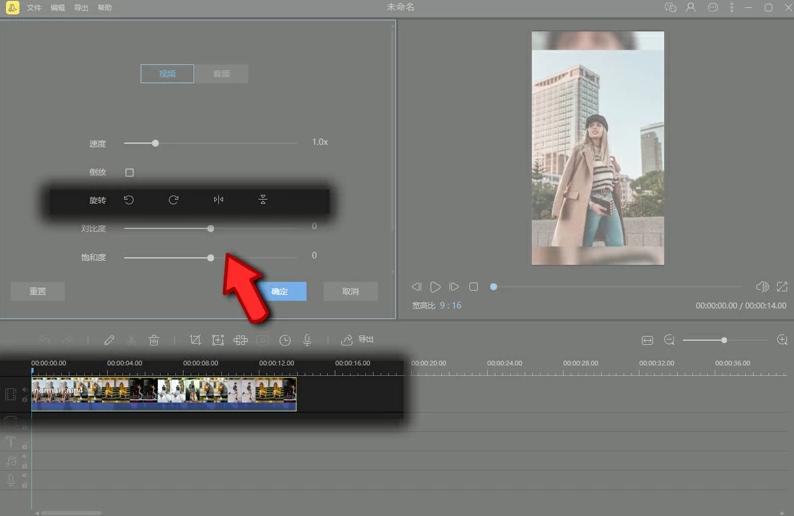
Task: Toggle the preview volume speaker
Action: 762,287
